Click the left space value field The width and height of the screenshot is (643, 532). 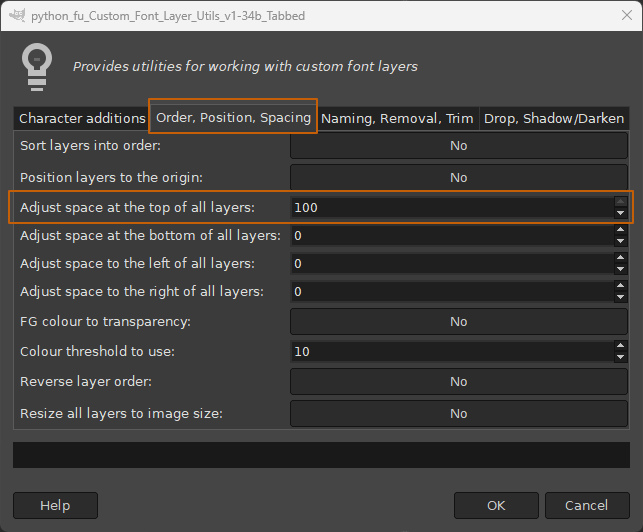(452, 263)
